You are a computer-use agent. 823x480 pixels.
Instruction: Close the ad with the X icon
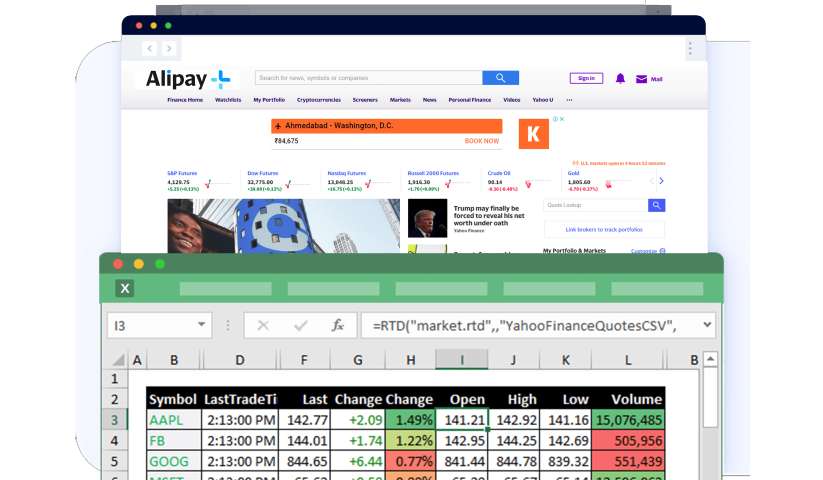click(562, 119)
